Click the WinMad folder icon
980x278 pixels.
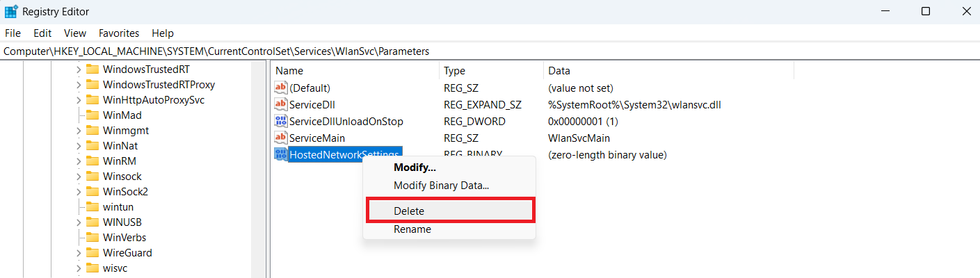(93, 115)
